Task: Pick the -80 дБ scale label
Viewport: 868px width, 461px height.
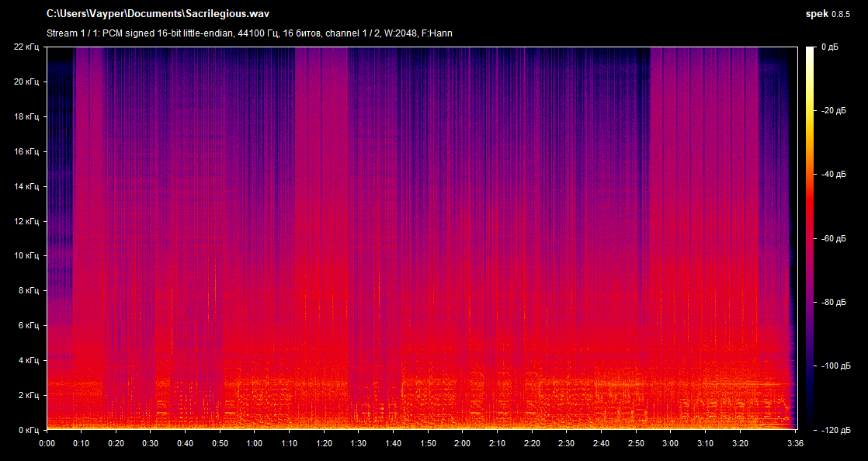Action: (x=832, y=302)
